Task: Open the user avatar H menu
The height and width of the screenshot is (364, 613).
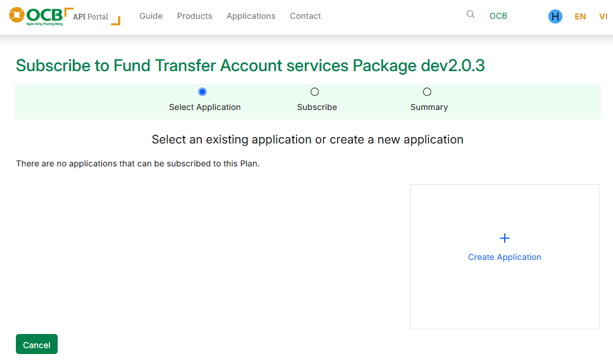Action: (555, 16)
